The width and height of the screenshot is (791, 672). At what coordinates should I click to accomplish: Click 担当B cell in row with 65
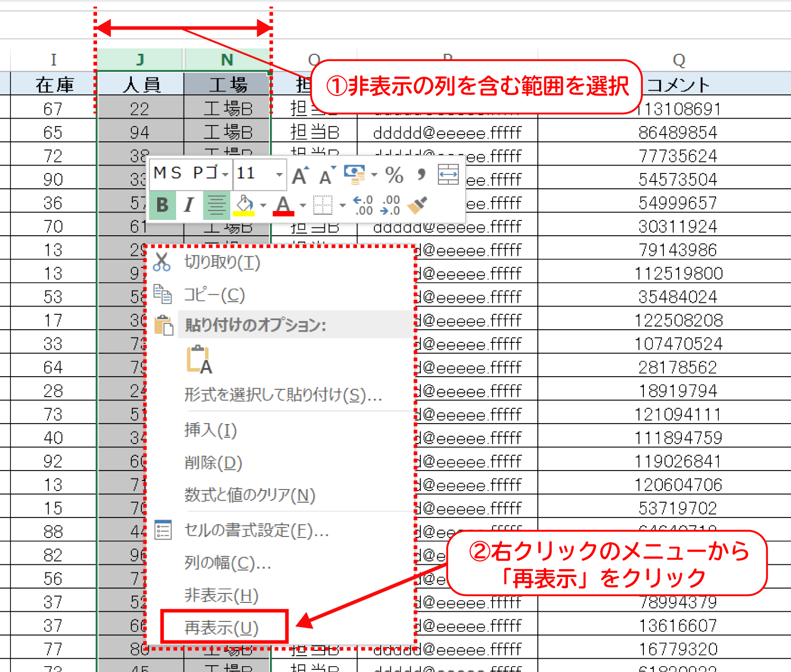point(314,132)
